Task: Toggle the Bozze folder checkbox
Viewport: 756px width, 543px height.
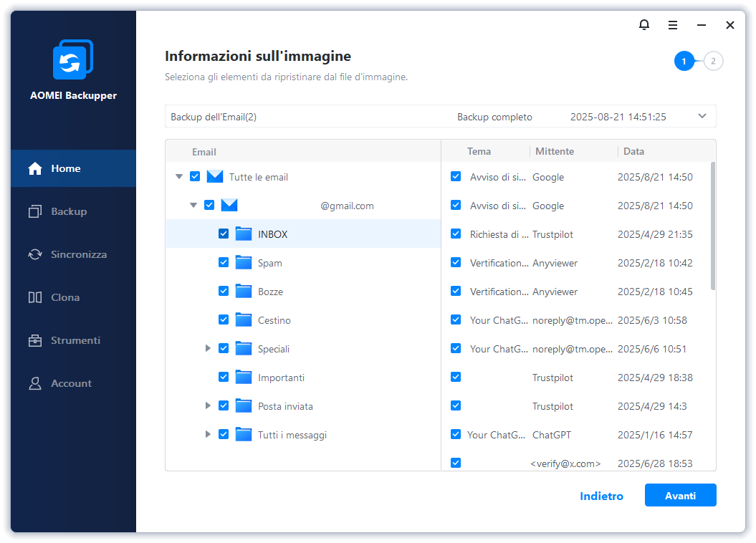Action: coord(224,292)
